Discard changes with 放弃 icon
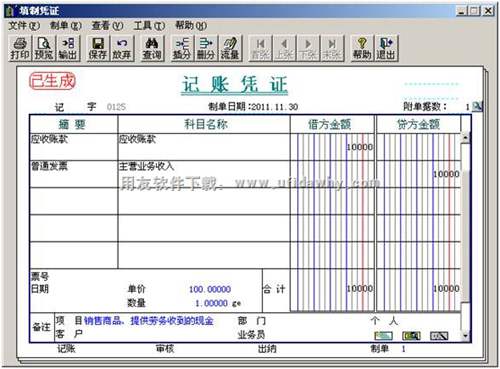 [122, 49]
